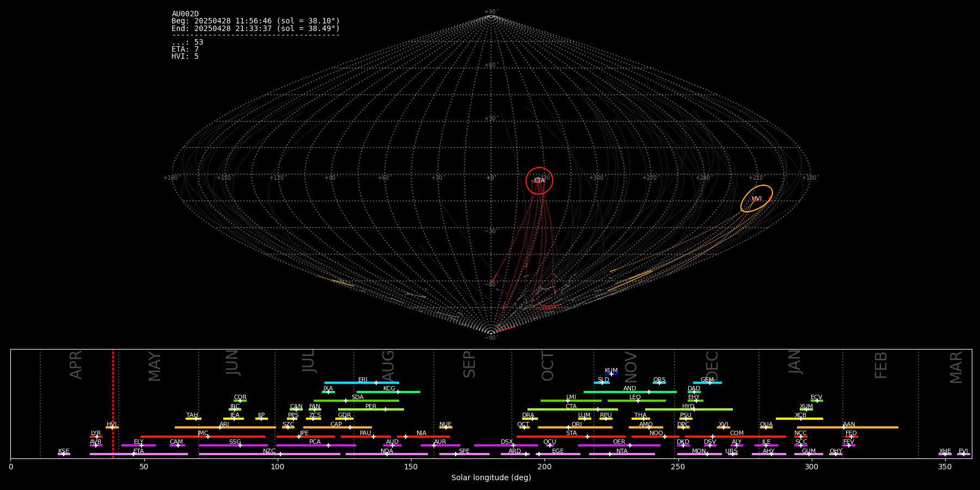Click the AUG month label

[388, 366]
